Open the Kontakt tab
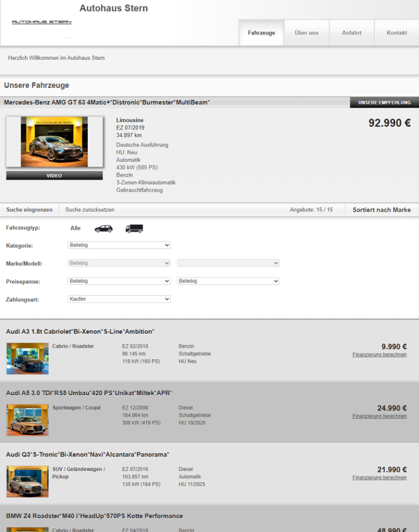The height and width of the screenshot is (532, 419). 397,33
